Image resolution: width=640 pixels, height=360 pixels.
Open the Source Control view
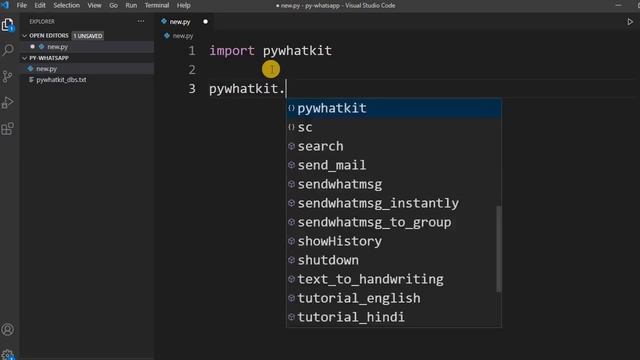tap(8, 76)
